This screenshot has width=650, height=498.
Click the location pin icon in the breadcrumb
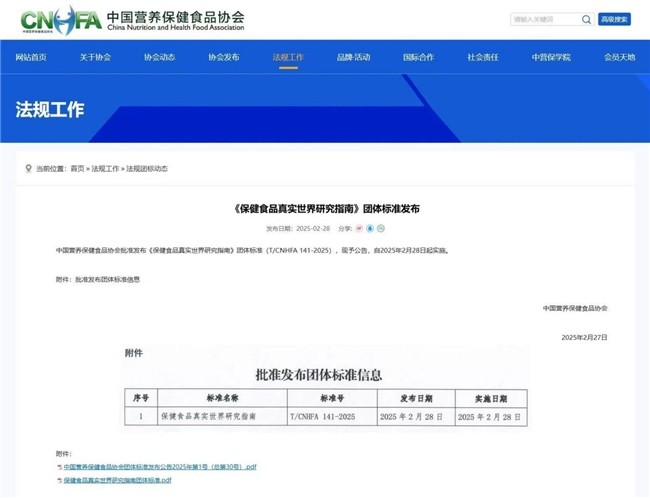(x=28, y=168)
